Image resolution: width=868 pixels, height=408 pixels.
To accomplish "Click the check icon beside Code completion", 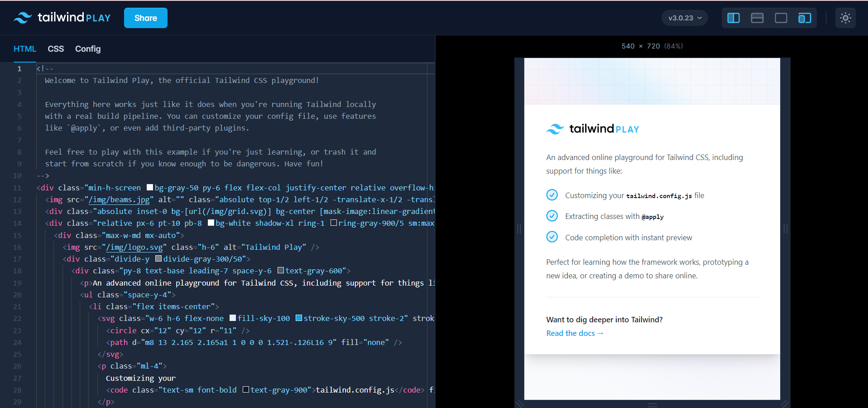I will click(x=552, y=237).
